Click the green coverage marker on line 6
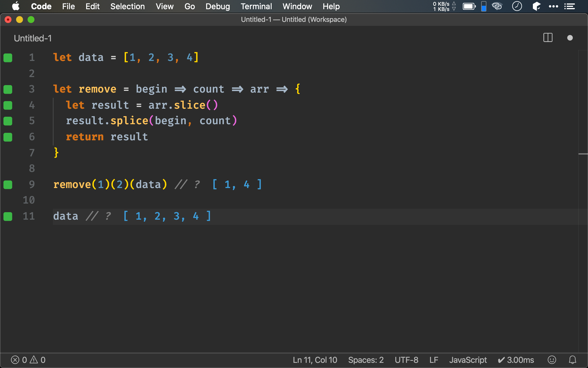 [8, 137]
